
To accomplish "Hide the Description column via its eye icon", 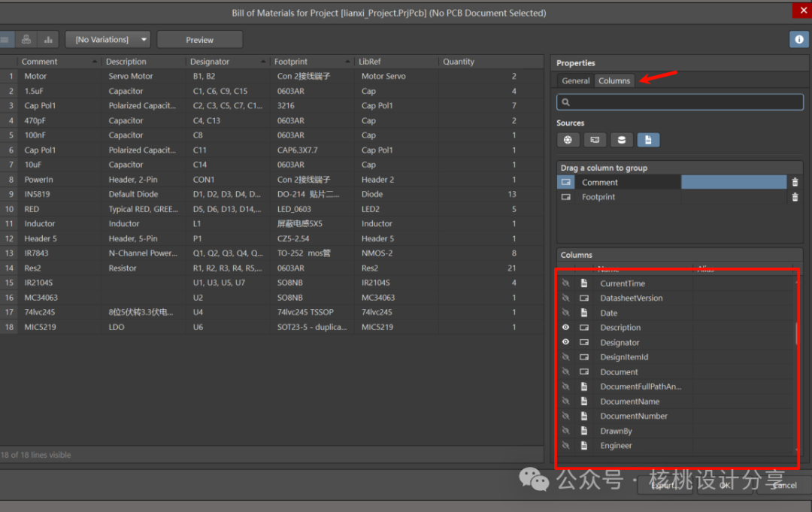I will point(565,328).
